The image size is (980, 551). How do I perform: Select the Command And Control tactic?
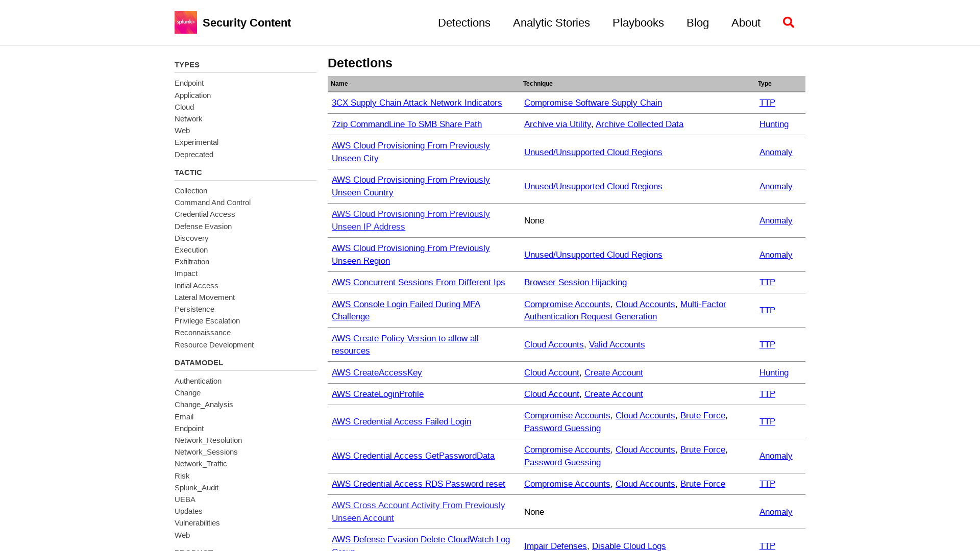coord(212,203)
